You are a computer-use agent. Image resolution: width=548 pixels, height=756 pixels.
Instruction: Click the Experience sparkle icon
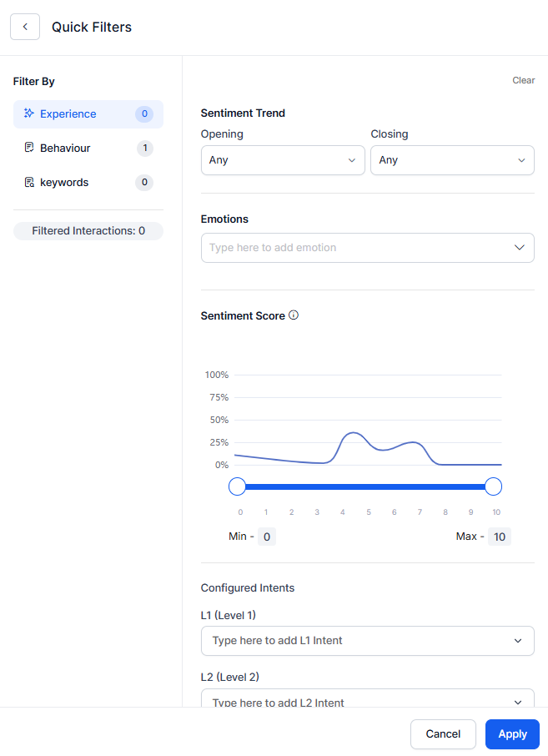point(29,113)
